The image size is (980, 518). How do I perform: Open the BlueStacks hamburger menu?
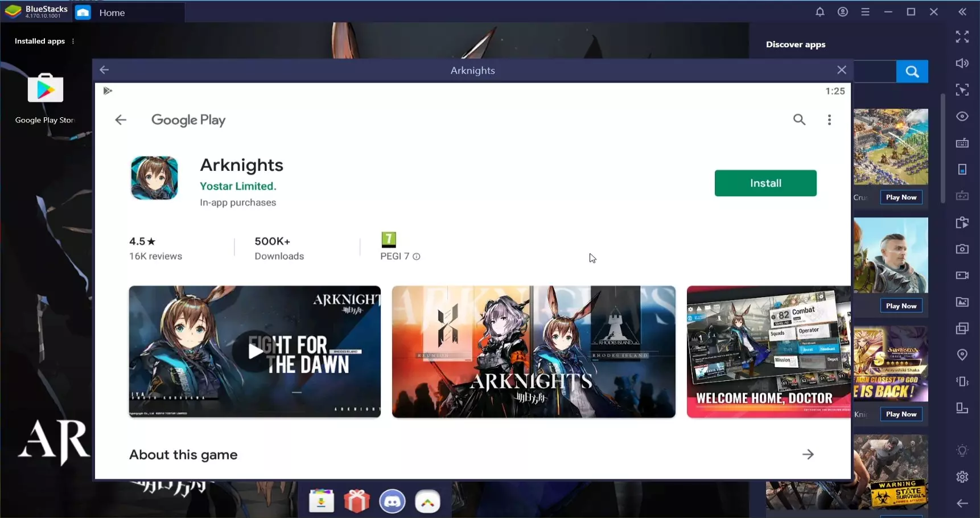point(865,12)
